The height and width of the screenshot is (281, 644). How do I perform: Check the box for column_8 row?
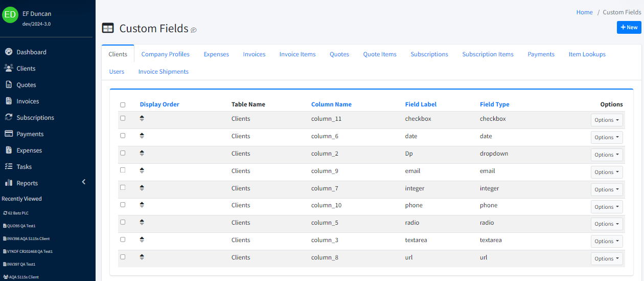point(123,257)
